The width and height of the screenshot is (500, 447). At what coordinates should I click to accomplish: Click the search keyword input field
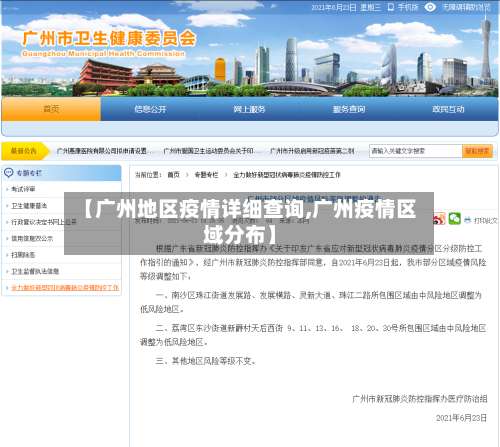tap(415, 151)
